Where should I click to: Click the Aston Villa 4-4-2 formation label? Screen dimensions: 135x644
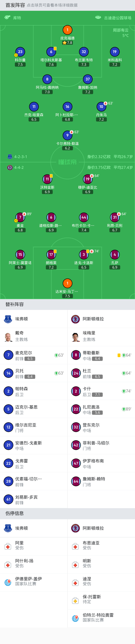(x=19, y=168)
